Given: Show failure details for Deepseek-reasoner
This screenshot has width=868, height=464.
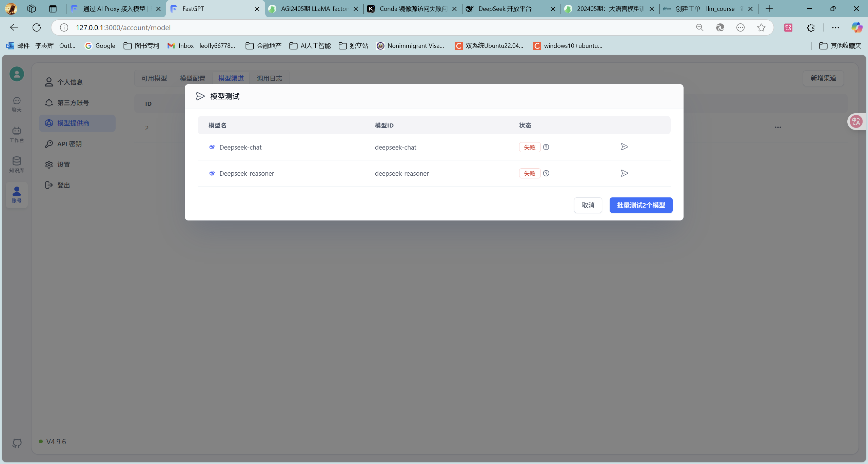Looking at the screenshot, I should 546,173.
